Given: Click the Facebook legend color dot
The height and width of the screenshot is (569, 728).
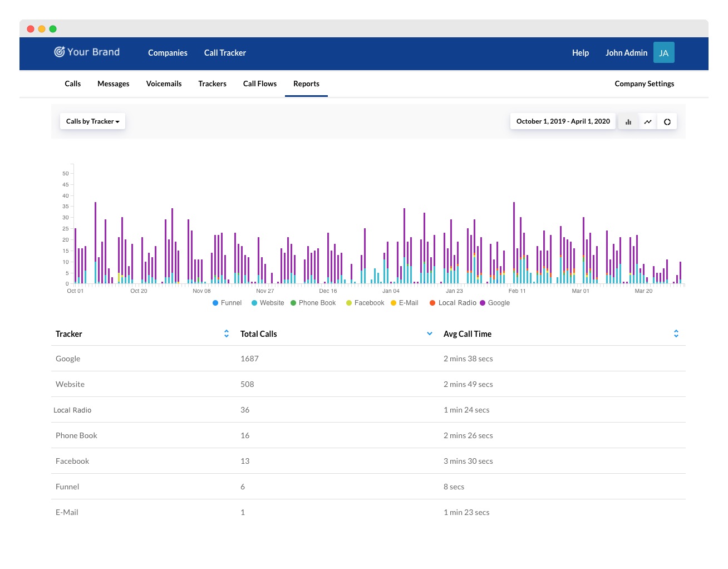Looking at the screenshot, I should pyautogui.click(x=349, y=303).
